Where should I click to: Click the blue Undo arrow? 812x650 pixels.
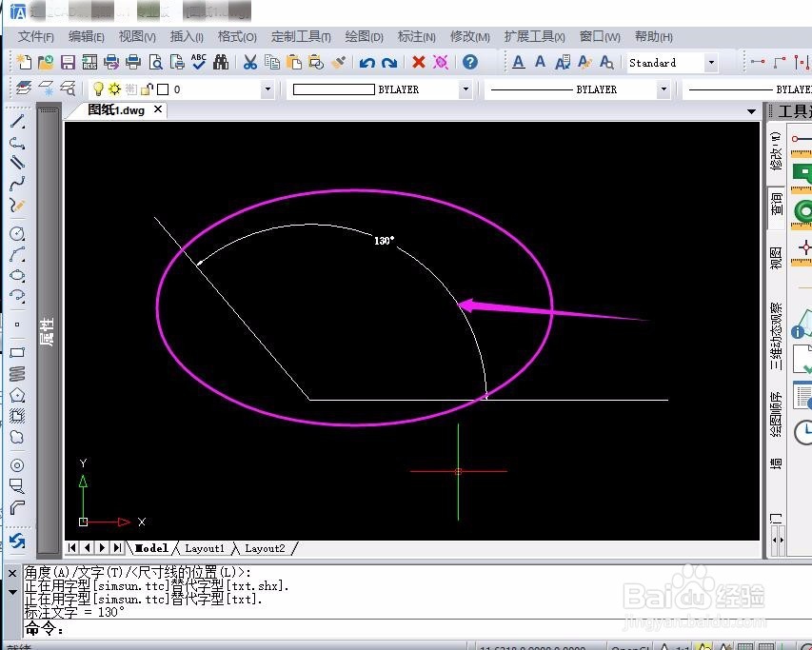[x=367, y=63]
